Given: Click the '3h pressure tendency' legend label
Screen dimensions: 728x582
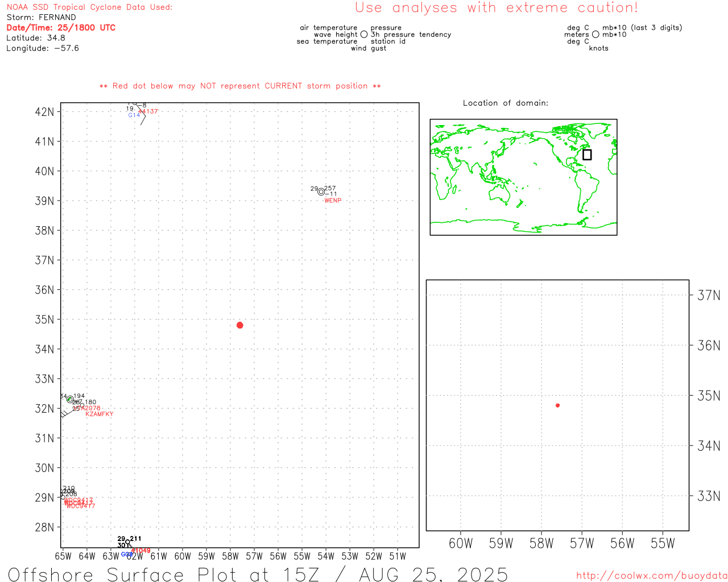Looking at the screenshot, I should pyautogui.click(x=411, y=35).
